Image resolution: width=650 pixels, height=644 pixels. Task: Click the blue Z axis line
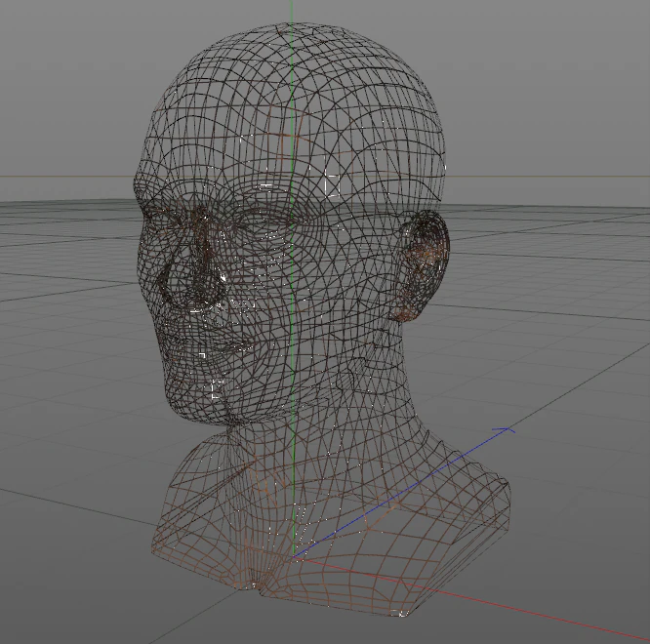[x=403, y=493]
